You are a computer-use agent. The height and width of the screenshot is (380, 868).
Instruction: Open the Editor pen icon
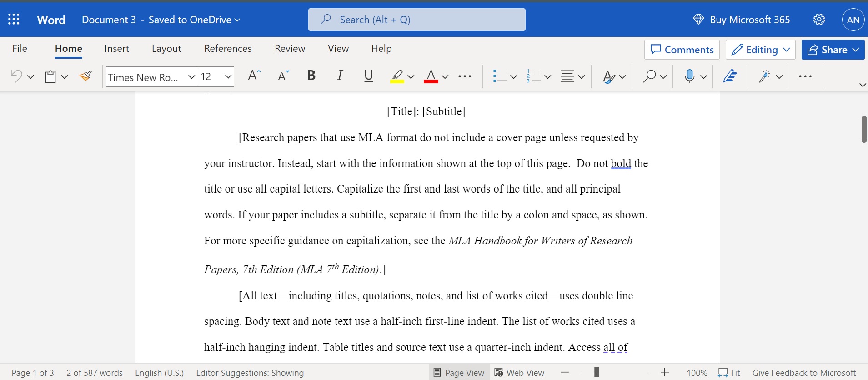(730, 76)
